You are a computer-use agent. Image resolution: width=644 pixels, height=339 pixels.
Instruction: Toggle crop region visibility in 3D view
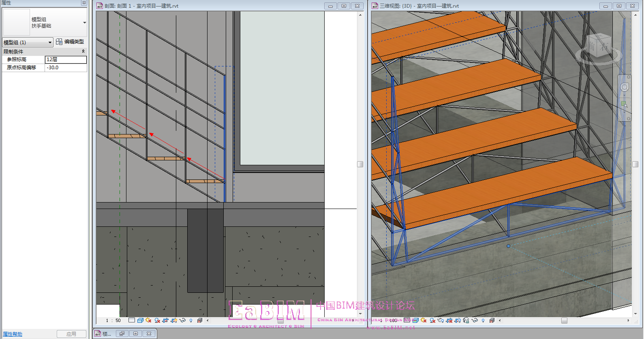pos(458,320)
